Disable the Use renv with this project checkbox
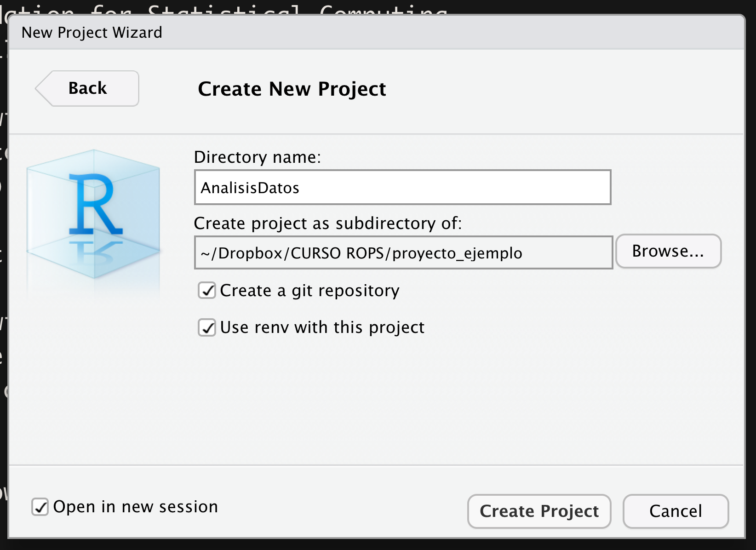The image size is (756, 550). pyautogui.click(x=207, y=327)
